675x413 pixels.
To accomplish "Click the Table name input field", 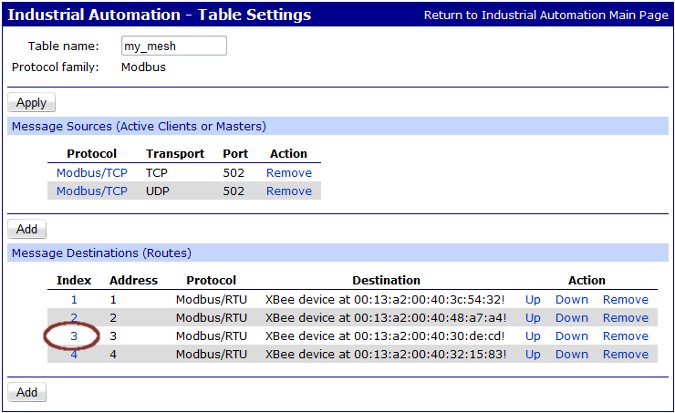I will [174, 46].
